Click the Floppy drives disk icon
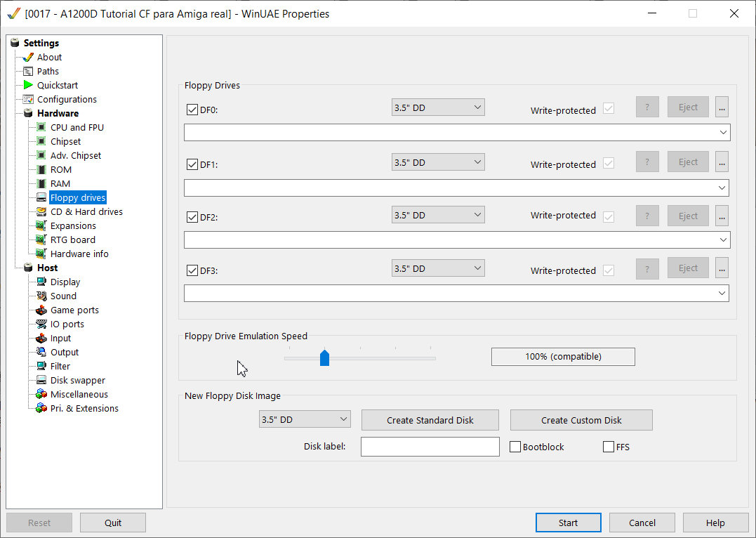The height and width of the screenshot is (538, 756). tap(41, 198)
